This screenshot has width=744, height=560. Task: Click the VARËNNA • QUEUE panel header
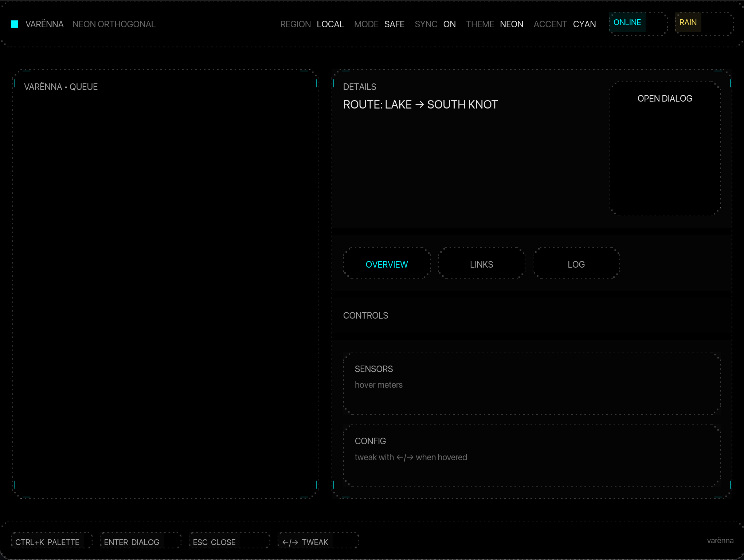click(x=61, y=87)
